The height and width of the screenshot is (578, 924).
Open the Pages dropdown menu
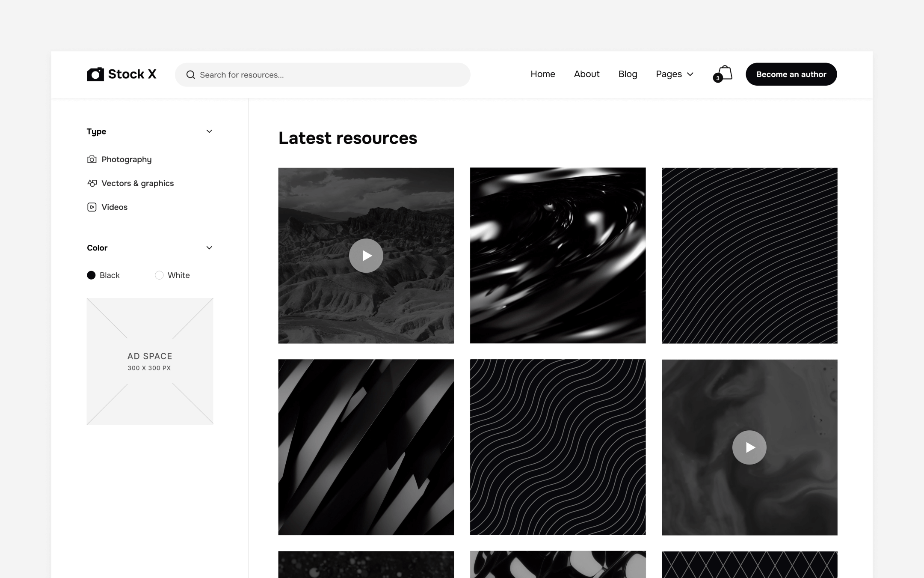click(675, 74)
